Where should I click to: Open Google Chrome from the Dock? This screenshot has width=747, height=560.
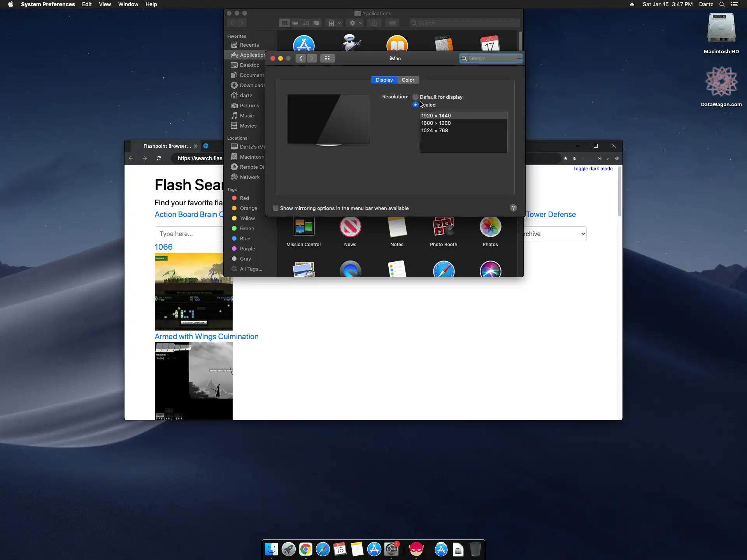(x=306, y=549)
